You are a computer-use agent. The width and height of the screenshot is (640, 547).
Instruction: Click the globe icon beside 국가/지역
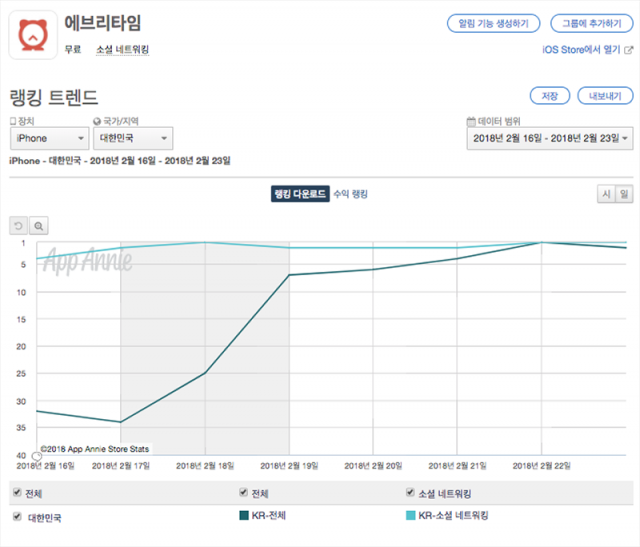[x=97, y=121]
